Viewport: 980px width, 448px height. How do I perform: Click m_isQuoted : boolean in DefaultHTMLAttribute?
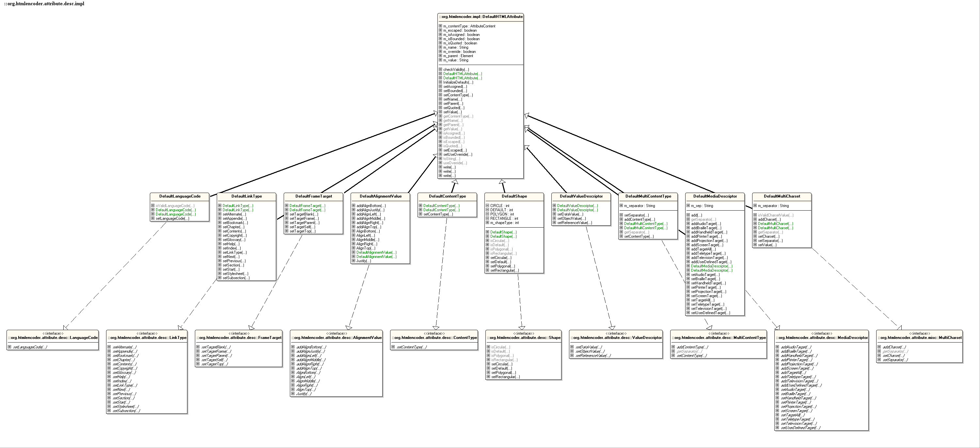460,43
